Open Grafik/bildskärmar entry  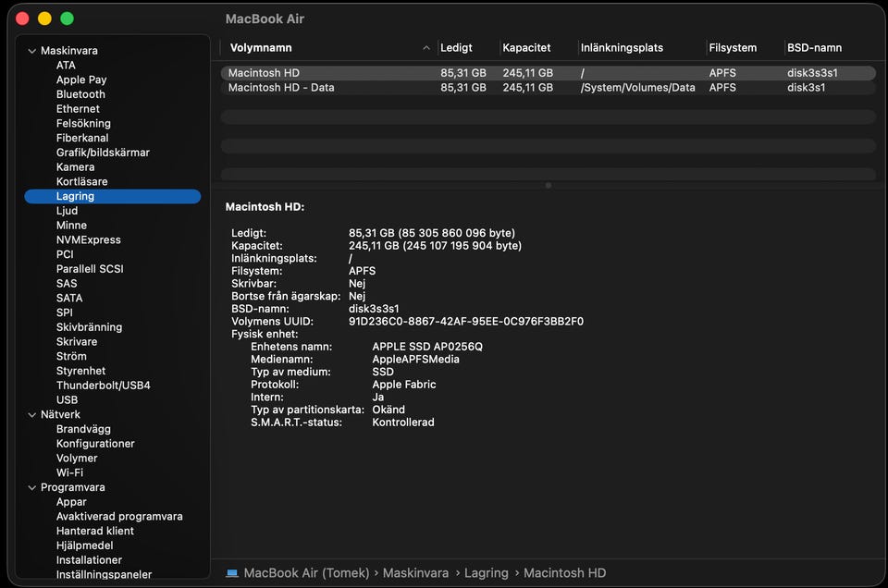pyautogui.click(x=103, y=153)
